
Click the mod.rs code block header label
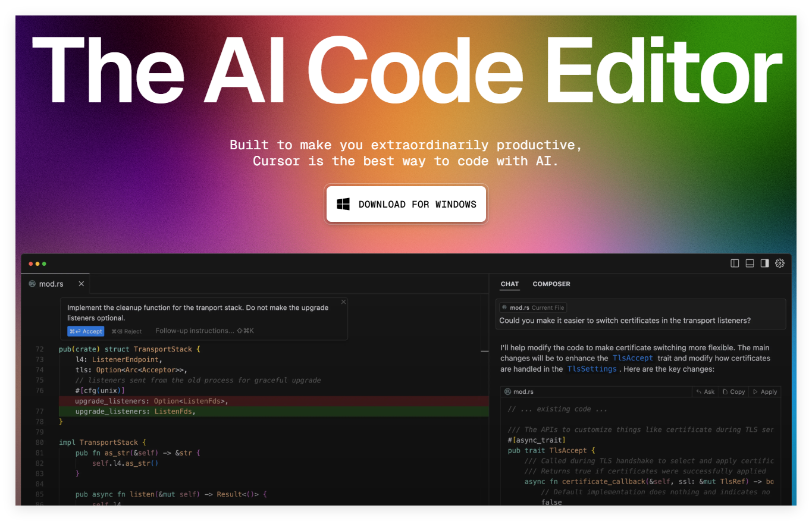click(x=519, y=392)
